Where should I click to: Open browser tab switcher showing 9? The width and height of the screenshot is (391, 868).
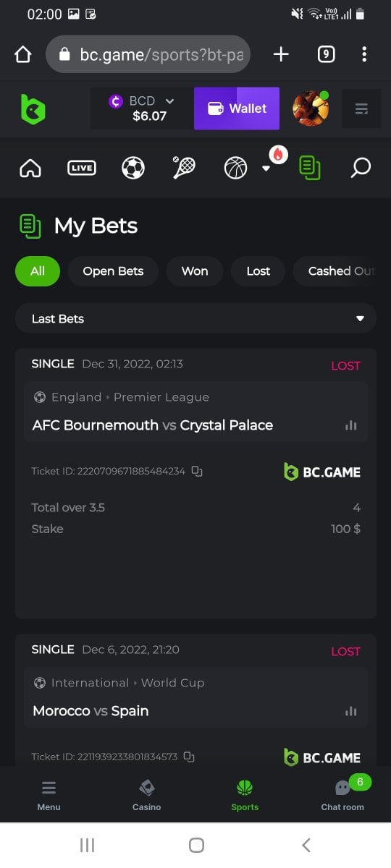326,54
